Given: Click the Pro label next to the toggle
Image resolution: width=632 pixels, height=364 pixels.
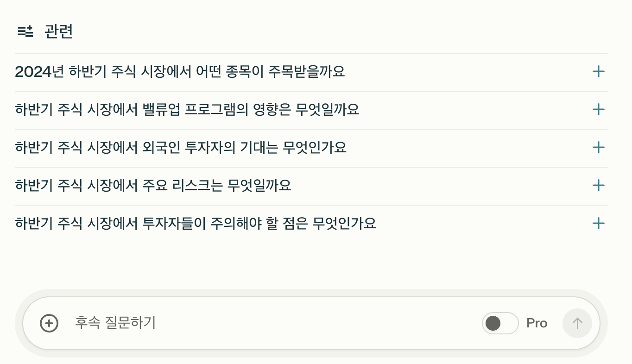Looking at the screenshot, I should (x=537, y=323).
